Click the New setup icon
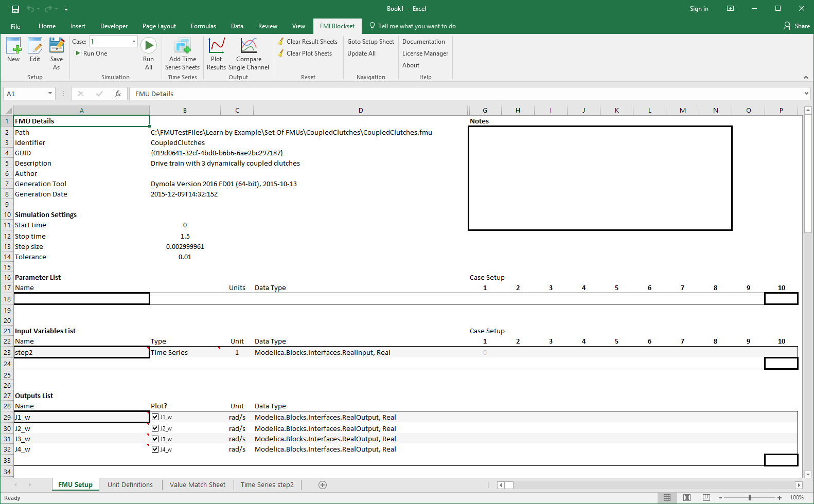This screenshot has height=504, width=814. pyautogui.click(x=14, y=46)
